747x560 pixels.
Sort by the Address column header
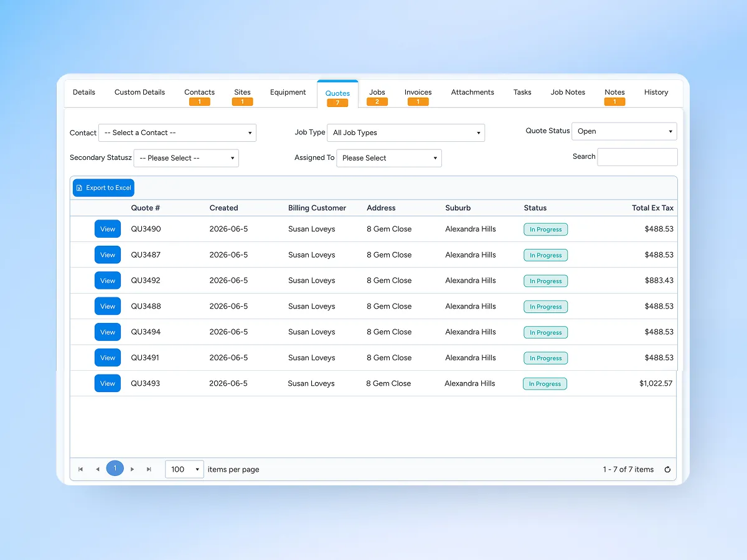381,208
